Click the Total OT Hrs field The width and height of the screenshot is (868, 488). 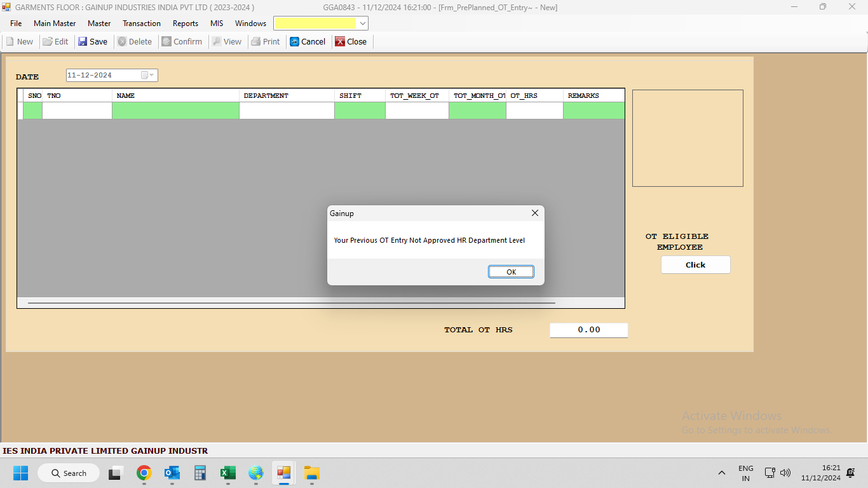click(x=588, y=330)
